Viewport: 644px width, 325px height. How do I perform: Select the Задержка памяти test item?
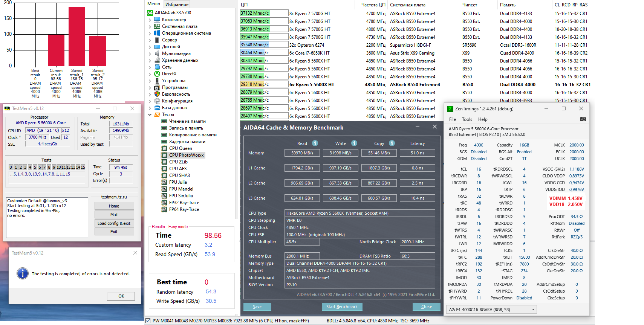coord(187,142)
